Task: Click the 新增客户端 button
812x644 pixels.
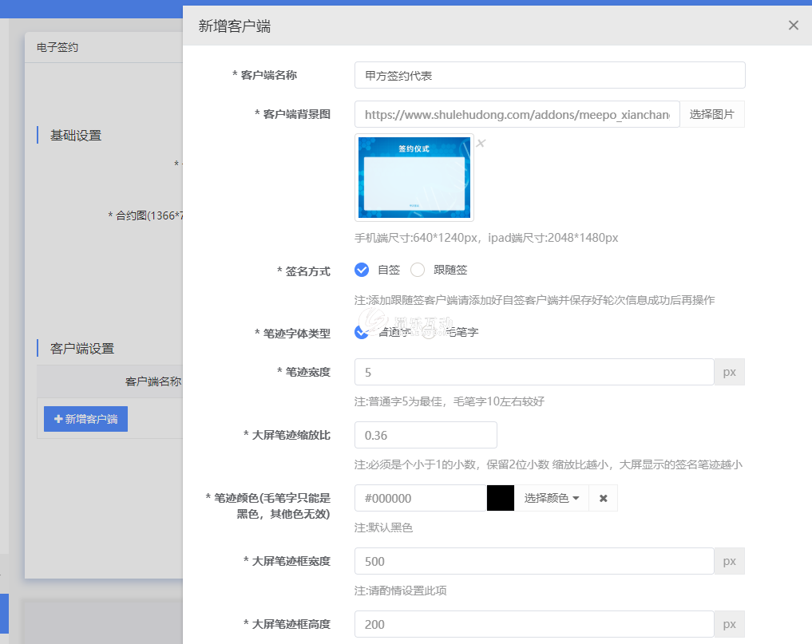Action: tap(85, 418)
